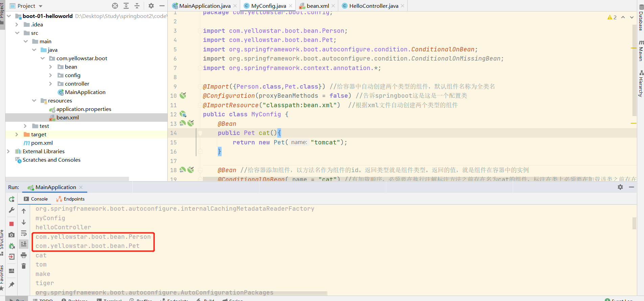Open run configuration wrench icon
Image resolution: width=644 pixels, height=301 pixels.
coord(11,210)
